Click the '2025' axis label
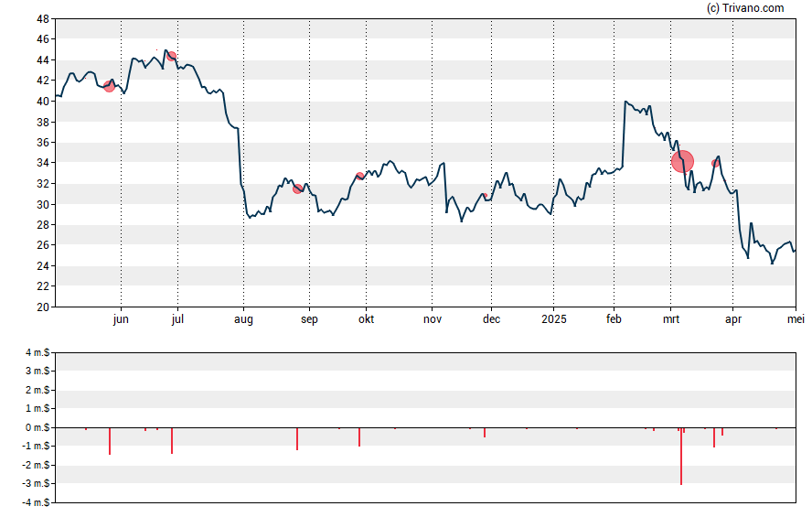 pyautogui.click(x=553, y=319)
